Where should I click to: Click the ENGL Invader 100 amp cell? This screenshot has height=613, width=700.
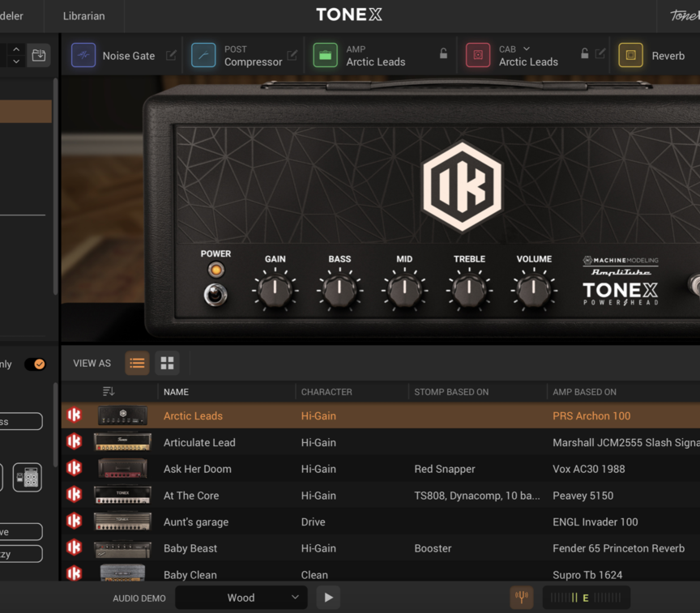pos(595,522)
